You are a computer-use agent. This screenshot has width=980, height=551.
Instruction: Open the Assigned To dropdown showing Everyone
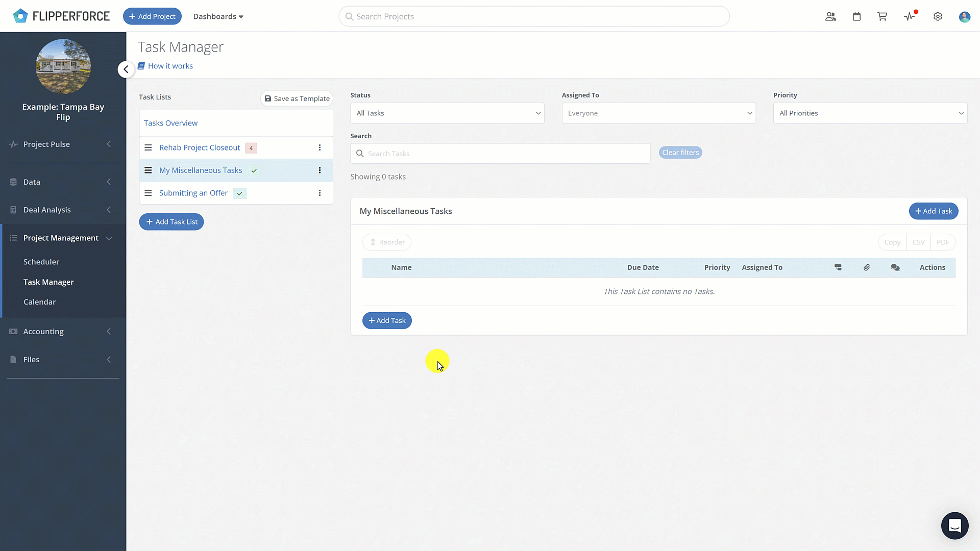[x=658, y=113]
